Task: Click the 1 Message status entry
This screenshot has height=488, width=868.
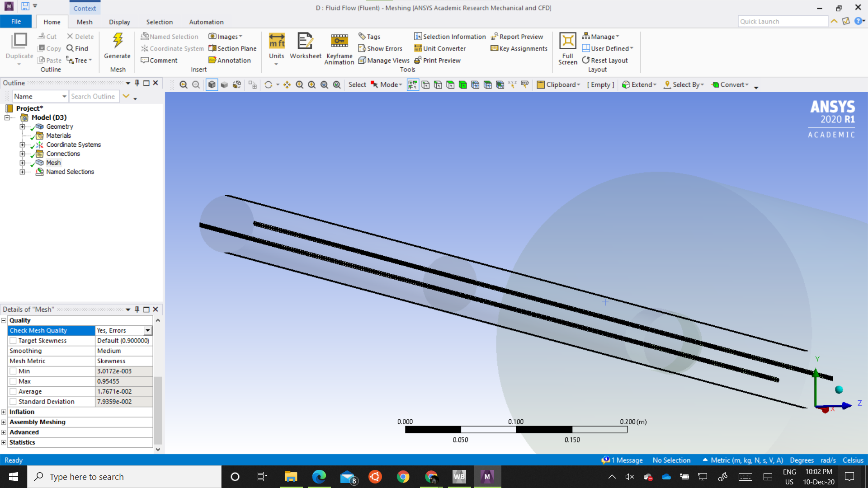Action: pos(622,460)
